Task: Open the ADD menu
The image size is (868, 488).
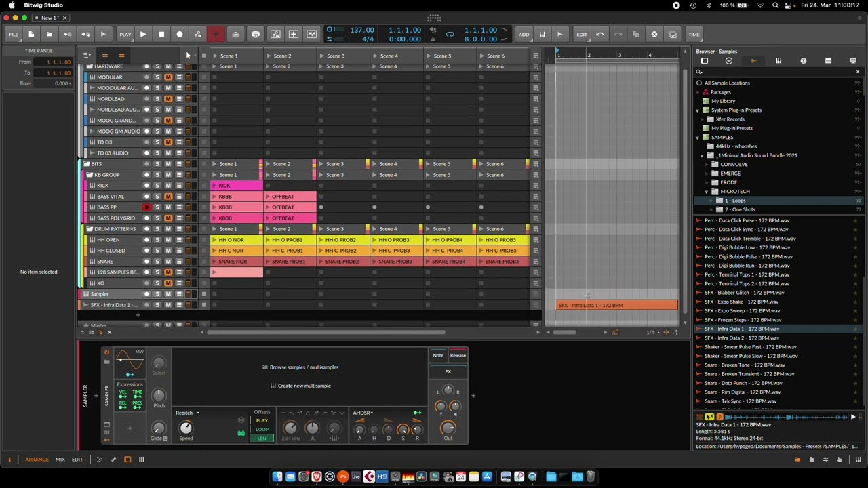Action: [524, 34]
